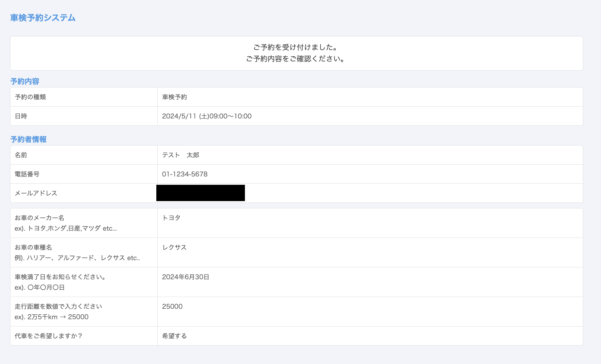
Task: Click the 車検予約システム page title
Action: tap(43, 18)
